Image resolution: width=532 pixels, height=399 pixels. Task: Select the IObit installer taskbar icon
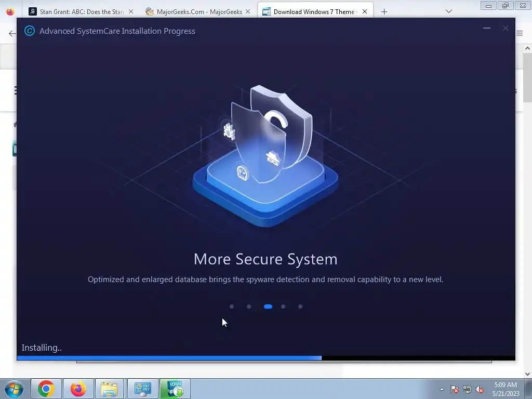point(175,389)
